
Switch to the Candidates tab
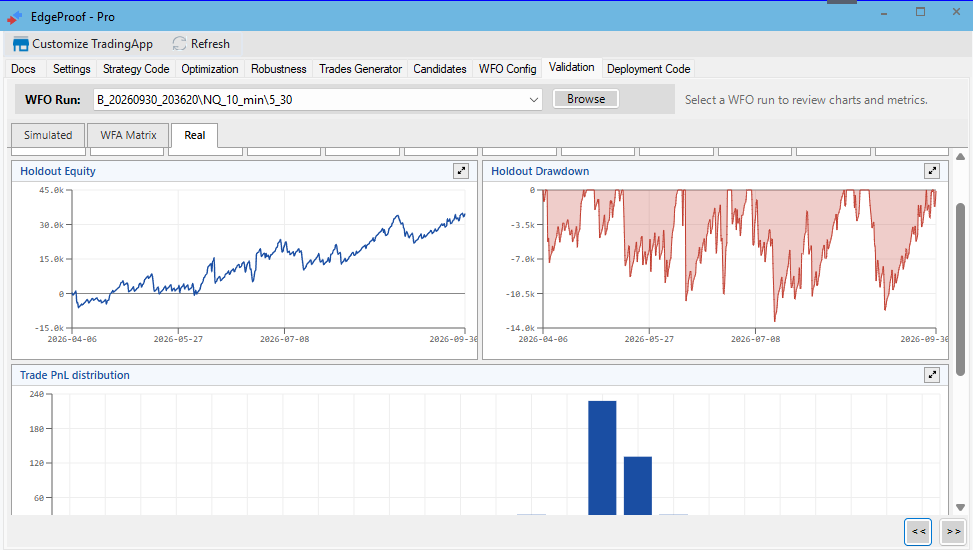(x=440, y=69)
